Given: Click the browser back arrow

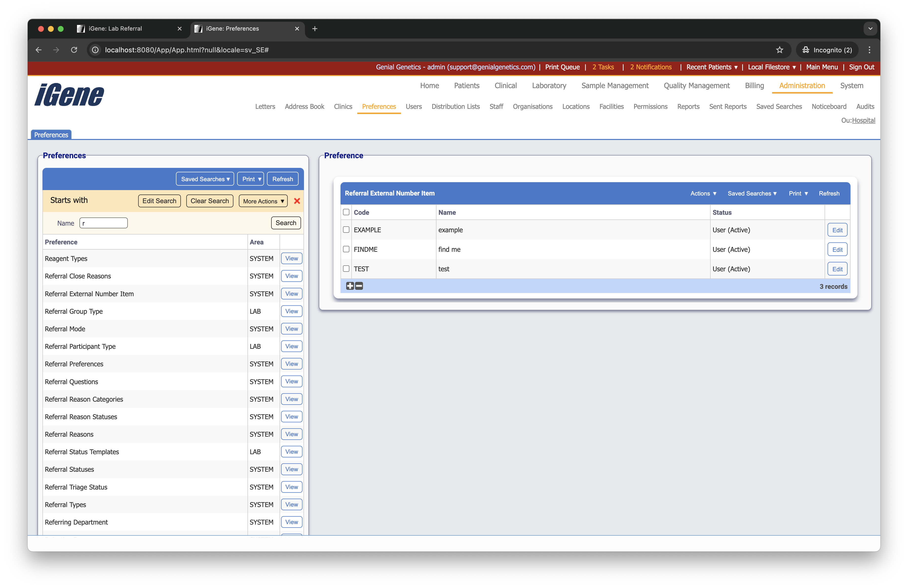Looking at the screenshot, I should click(x=38, y=50).
